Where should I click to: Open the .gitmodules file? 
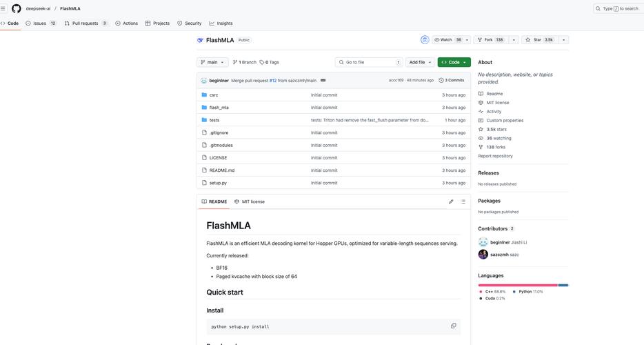point(221,145)
